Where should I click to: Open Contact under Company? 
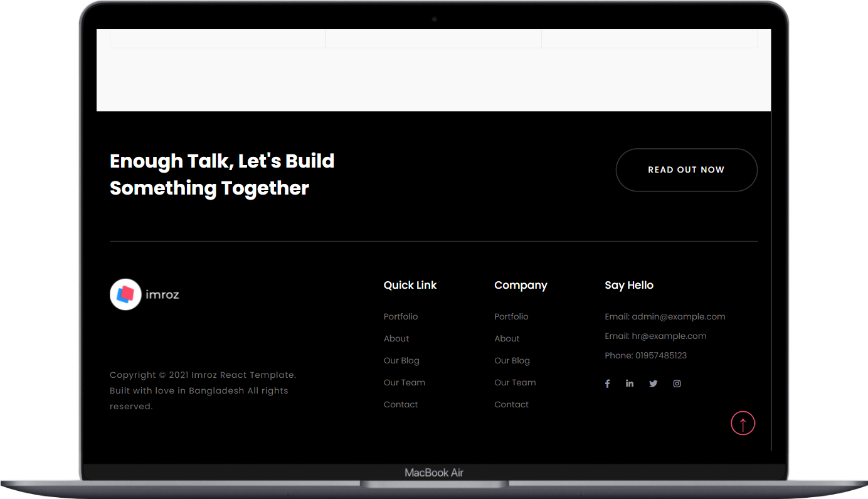[x=511, y=405]
